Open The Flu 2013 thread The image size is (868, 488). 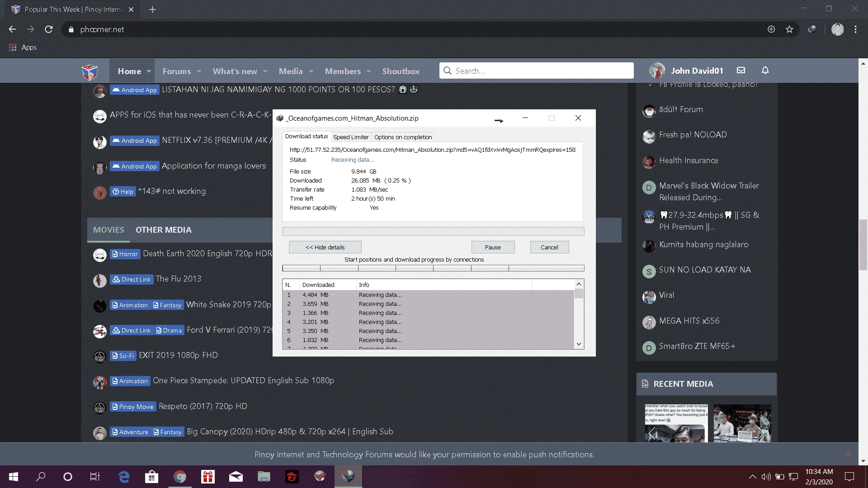pos(179,279)
